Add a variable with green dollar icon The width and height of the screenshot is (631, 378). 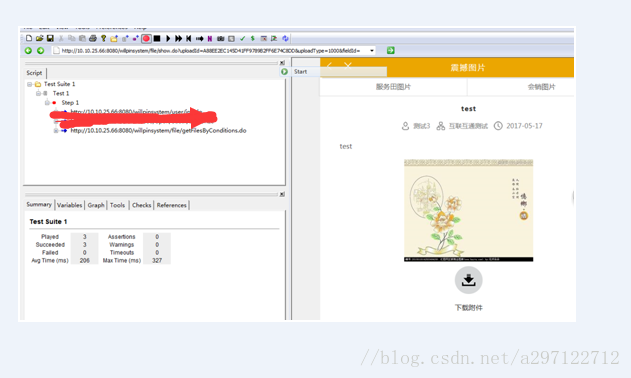[253, 38]
